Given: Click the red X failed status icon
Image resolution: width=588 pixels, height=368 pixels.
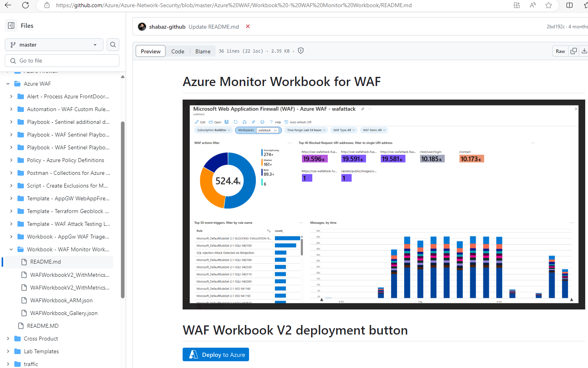Looking at the screenshot, I should point(248,26).
